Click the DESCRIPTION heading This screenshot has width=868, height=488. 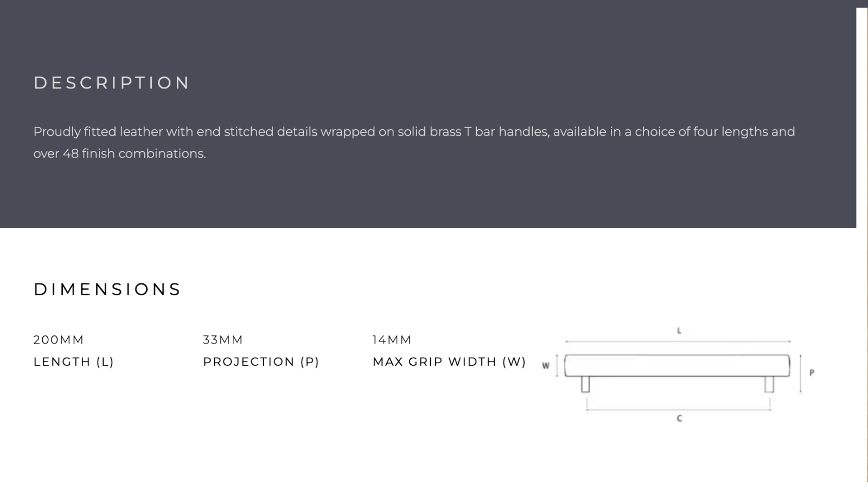[112, 83]
